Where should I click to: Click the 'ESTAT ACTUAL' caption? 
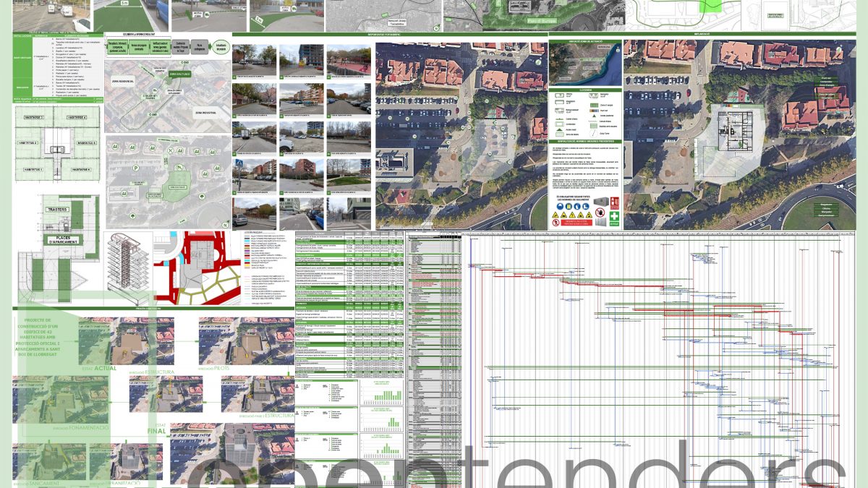coord(99,368)
